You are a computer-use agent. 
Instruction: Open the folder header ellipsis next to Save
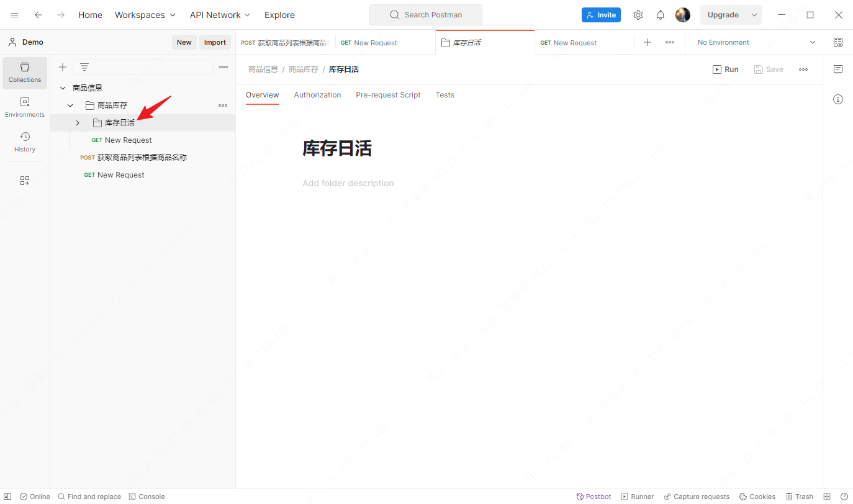point(803,70)
